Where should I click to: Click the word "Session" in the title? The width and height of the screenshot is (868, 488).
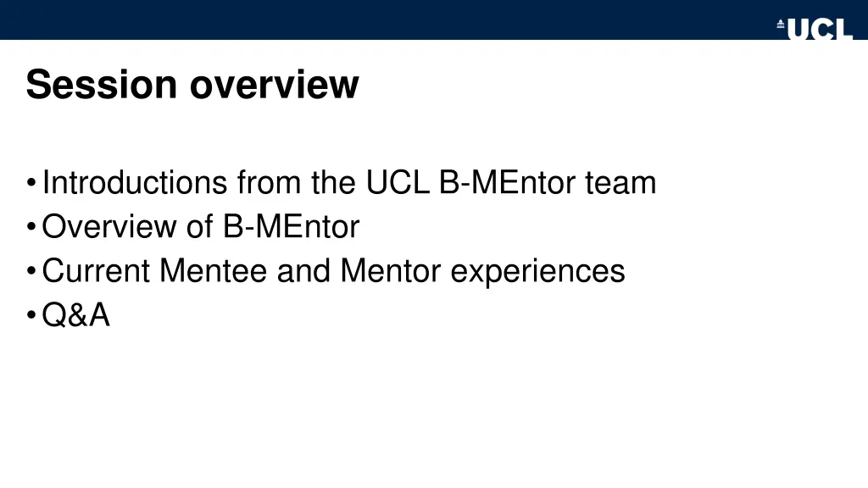[102, 85]
